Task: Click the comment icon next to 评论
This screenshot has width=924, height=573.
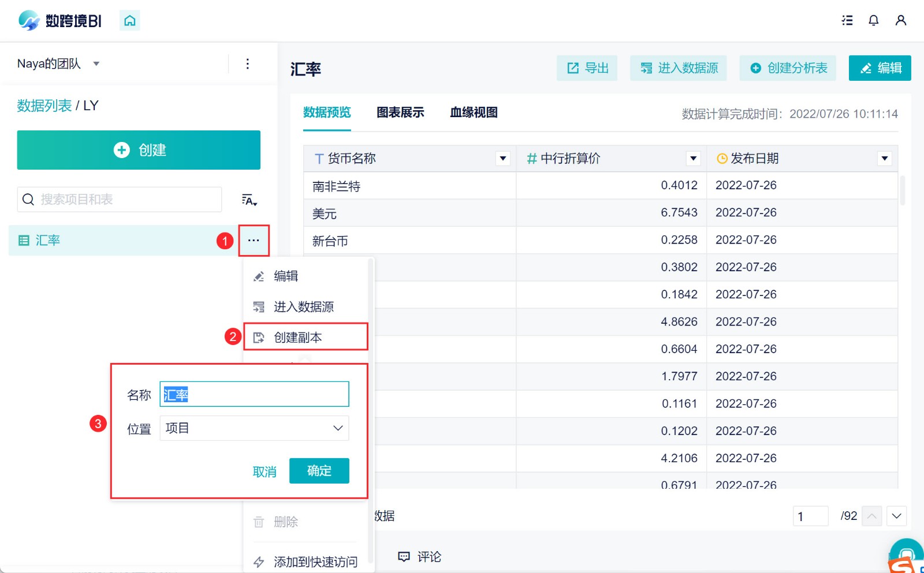Action: pyautogui.click(x=404, y=557)
